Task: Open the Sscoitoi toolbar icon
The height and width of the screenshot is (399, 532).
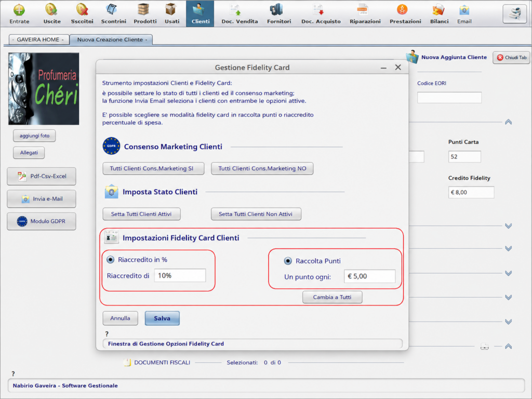Action: click(82, 14)
